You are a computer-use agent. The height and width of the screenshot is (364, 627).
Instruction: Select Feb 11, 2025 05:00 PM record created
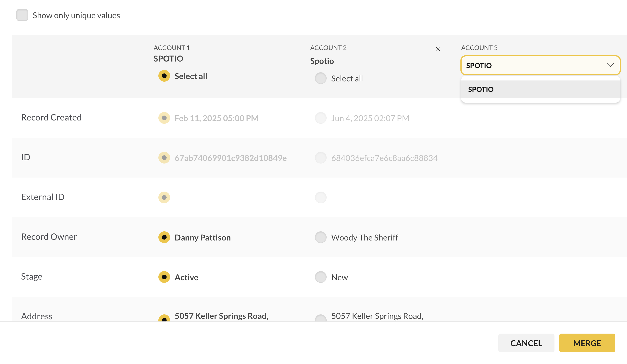[164, 118]
